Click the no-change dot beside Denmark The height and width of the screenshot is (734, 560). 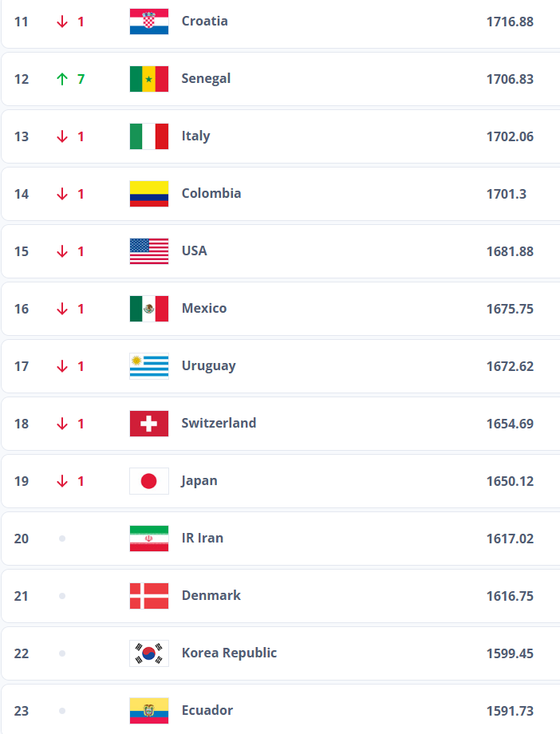[62, 596]
